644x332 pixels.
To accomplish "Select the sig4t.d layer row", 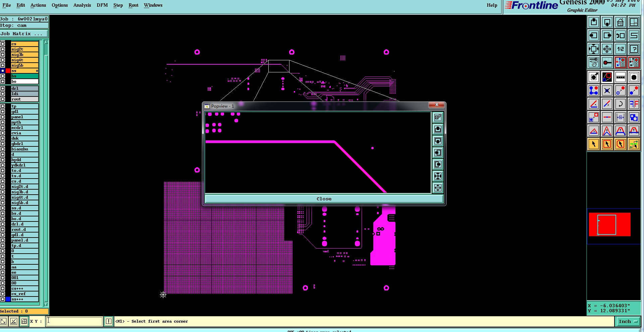I will coord(25,197).
